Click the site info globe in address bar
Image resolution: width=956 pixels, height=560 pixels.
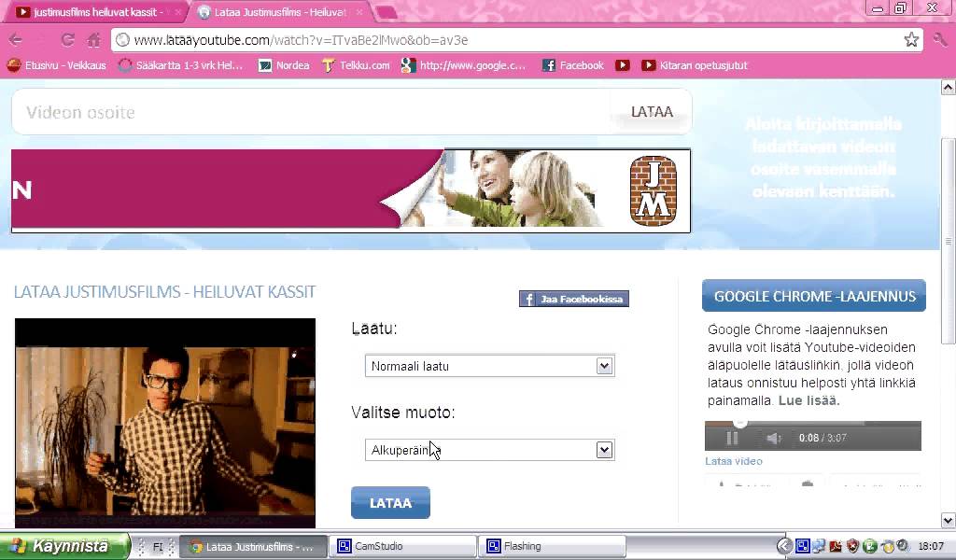point(122,40)
